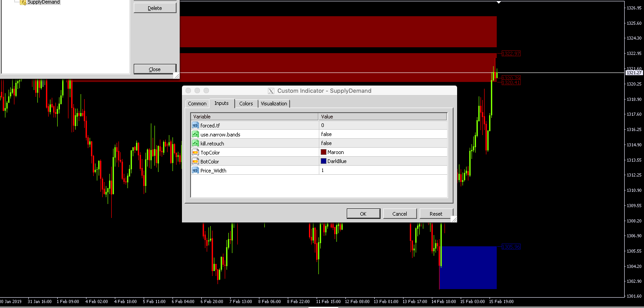Screen dimensions: 644x308
Task: Click the 31 Jan 16:00 time axis label
Action: 39,301
